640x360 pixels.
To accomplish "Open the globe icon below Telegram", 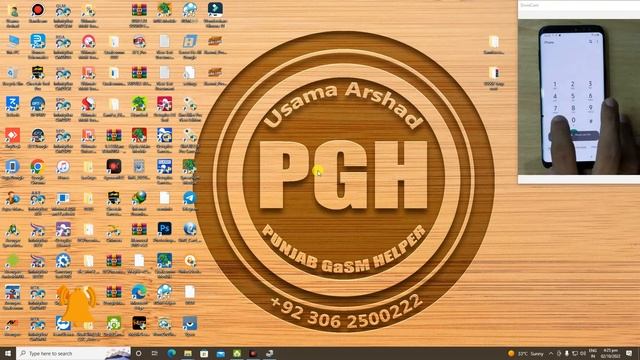I will (x=189, y=229).
